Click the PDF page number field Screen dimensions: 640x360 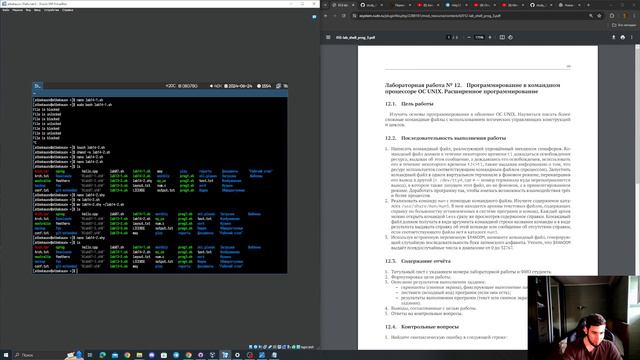coord(449,37)
